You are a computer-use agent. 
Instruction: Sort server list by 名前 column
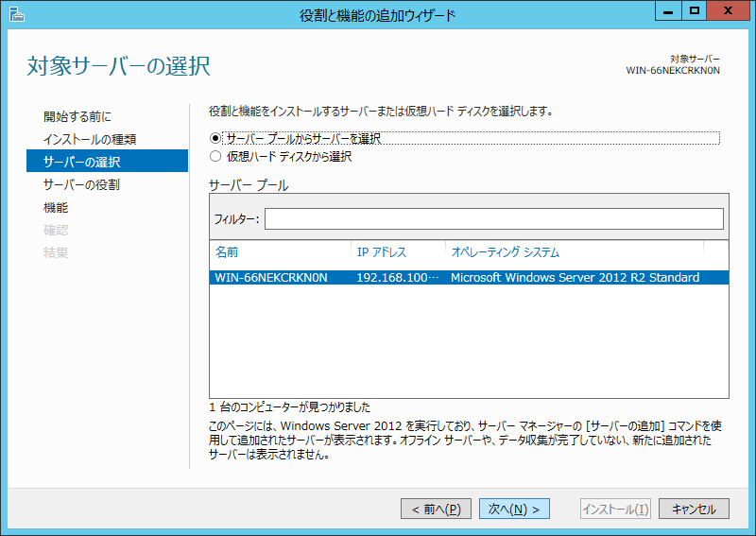(x=278, y=252)
